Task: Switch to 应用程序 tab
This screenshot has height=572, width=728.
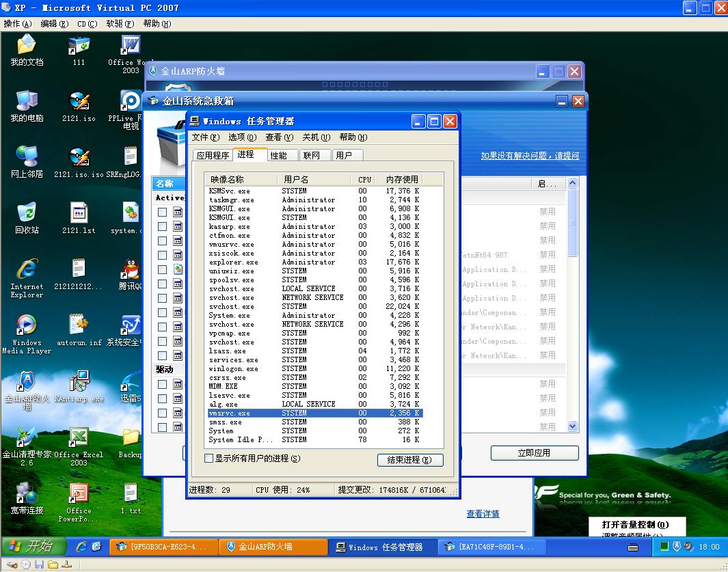Action: click(x=213, y=155)
